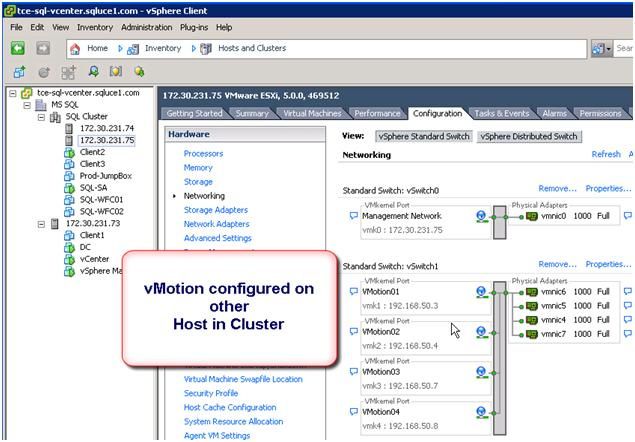Click the speech bubble icon next to vmnic7
The image size is (635, 442).
[x=628, y=334]
